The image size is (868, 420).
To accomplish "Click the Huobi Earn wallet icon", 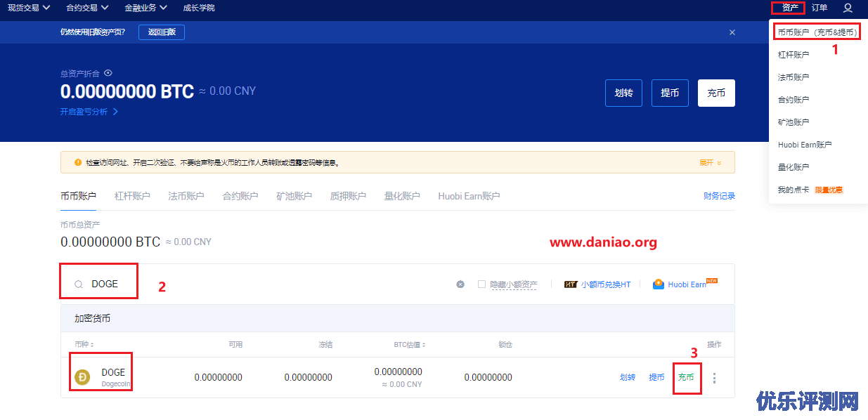I will click(x=659, y=284).
